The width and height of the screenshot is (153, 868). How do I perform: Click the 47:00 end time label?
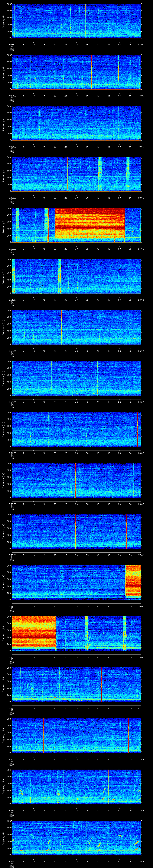coord(141,44)
